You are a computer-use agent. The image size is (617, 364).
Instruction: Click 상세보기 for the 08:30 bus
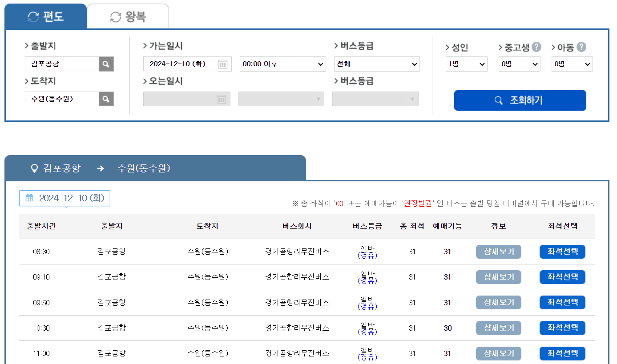tap(499, 252)
